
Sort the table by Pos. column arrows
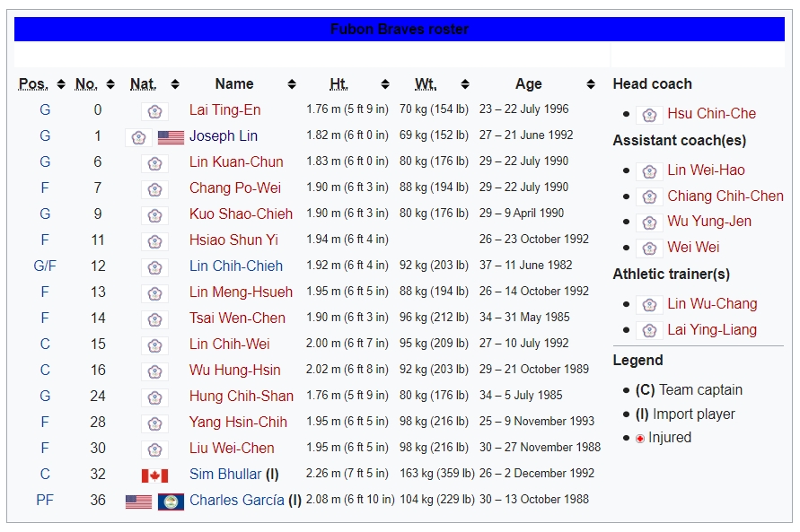tap(61, 84)
